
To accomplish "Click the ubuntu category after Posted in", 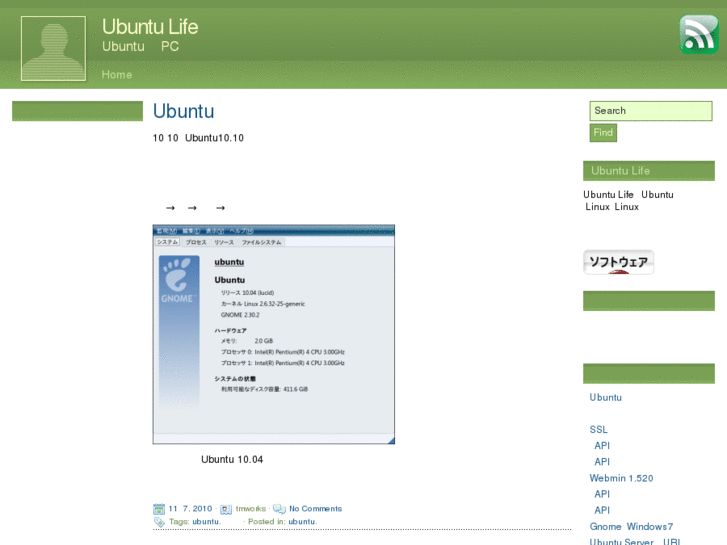I will (303, 522).
